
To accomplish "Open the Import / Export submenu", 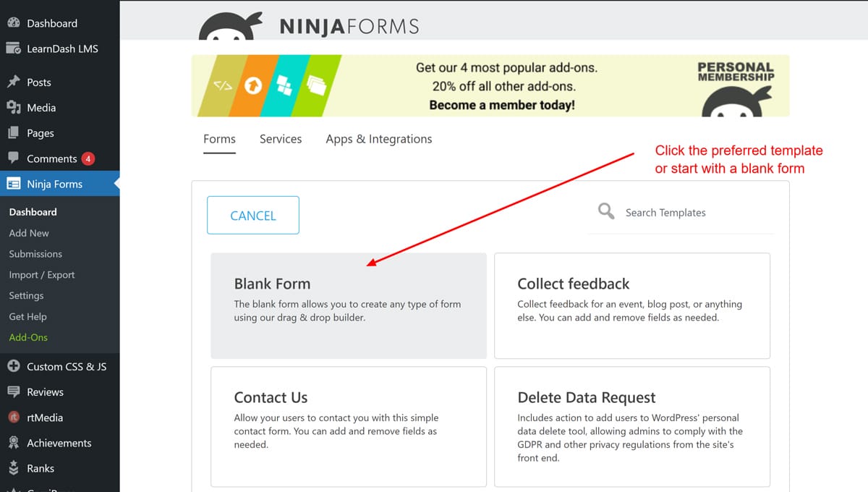I will pyautogui.click(x=42, y=275).
